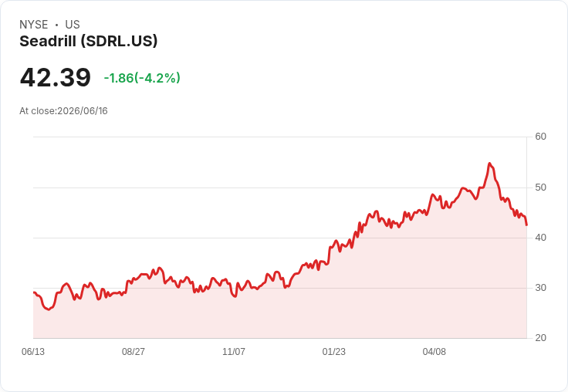The height and width of the screenshot is (392, 568).
Task: Click the 50 label on price axis
Action: point(540,188)
